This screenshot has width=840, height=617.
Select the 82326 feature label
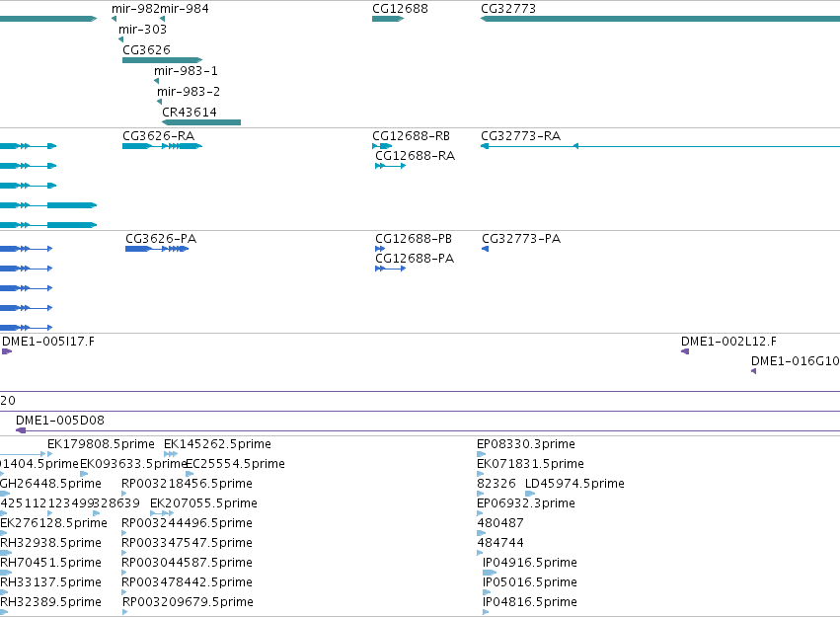[x=496, y=484]
